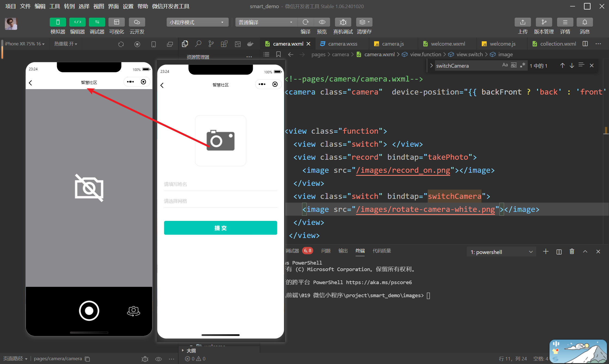Click the green 提交 submit button
The image size is (609, 364).
[x=220, y=228]
